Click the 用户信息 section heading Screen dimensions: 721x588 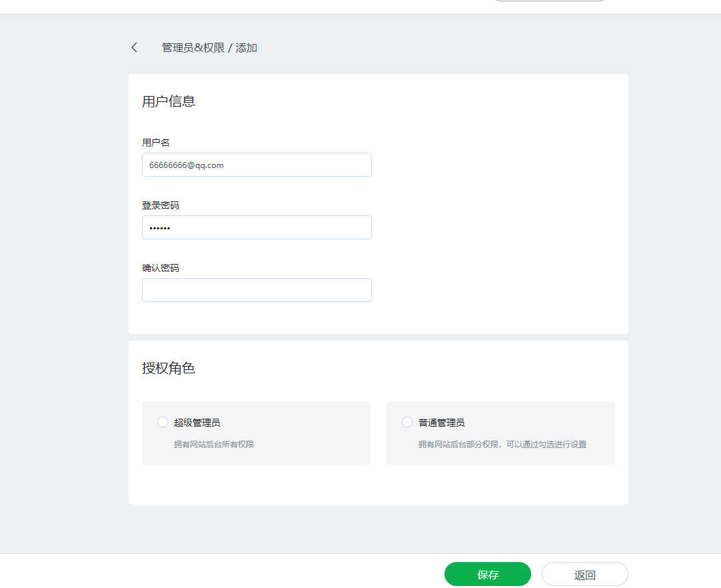169,101
